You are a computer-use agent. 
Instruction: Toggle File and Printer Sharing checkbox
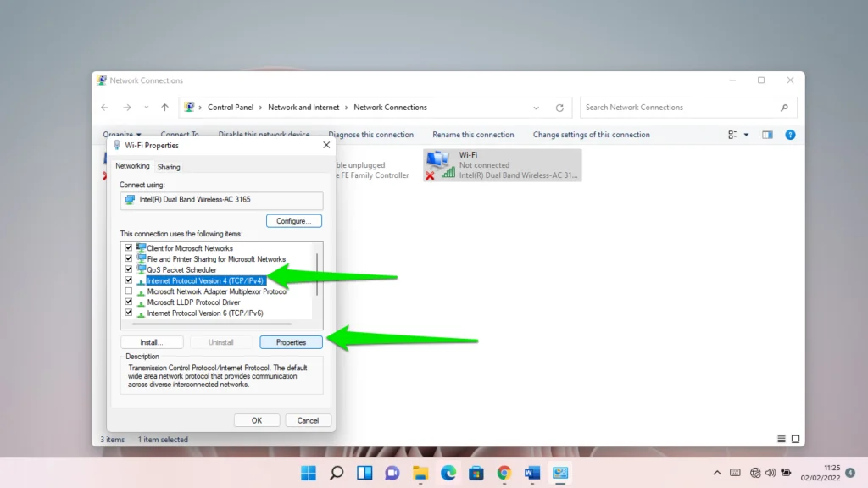[129, 258]
